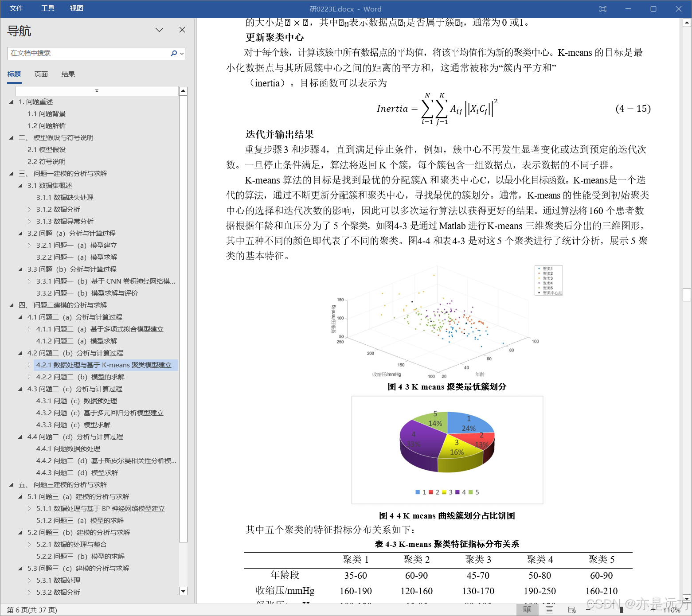Go to heading 3.1.1 数据缺失处理
692x616 pixels.
pos(65,198)
